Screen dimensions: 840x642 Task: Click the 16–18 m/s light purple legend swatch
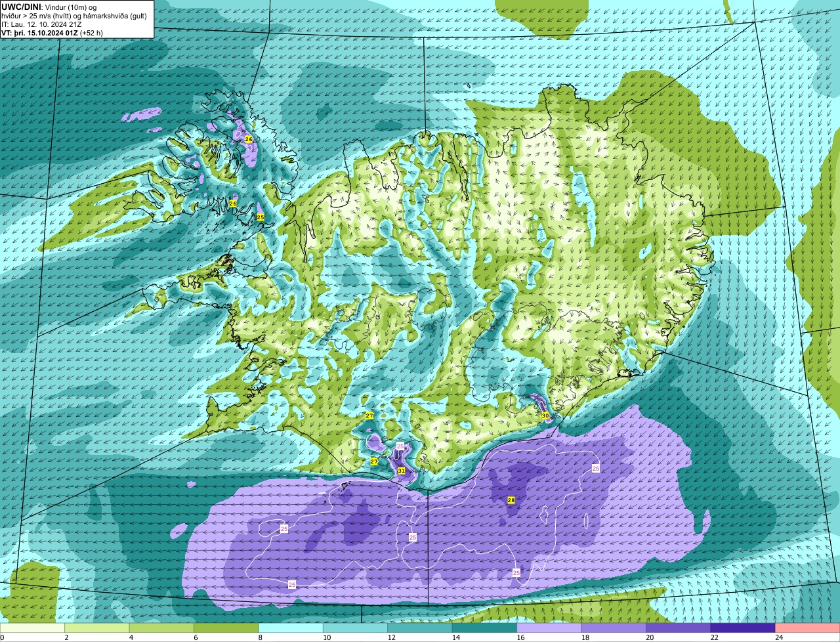click(x=549, y=628)
